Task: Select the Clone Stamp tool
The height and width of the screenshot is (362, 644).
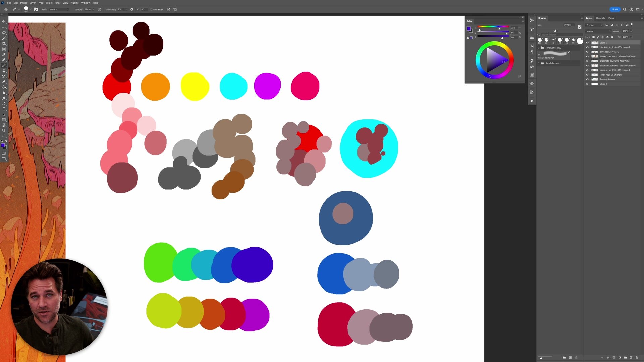Action: [4, 71]
